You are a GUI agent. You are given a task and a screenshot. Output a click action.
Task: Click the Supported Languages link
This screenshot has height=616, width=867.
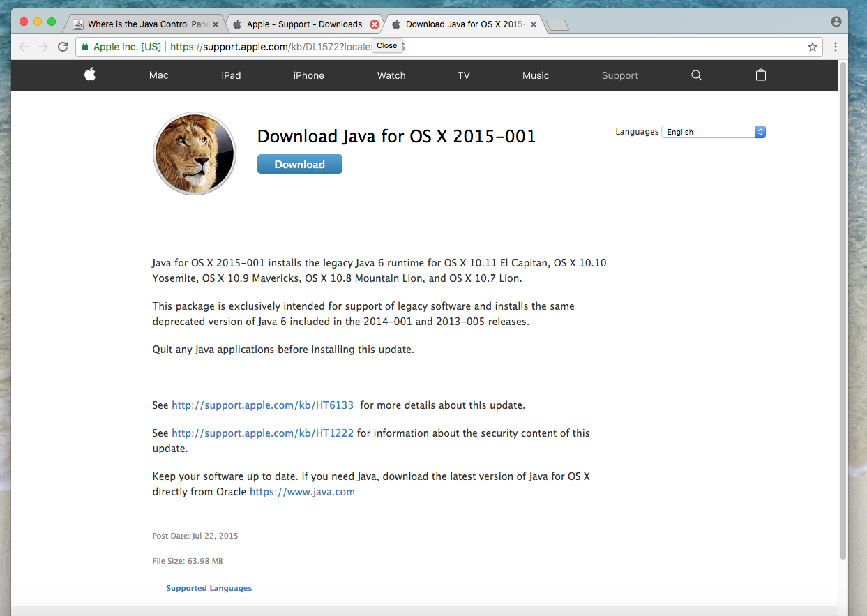(x=209, y=588)
